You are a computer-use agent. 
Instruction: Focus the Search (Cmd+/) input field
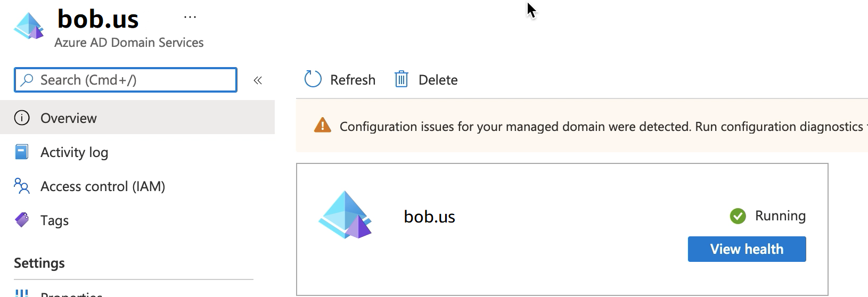[x=133, y=80]
